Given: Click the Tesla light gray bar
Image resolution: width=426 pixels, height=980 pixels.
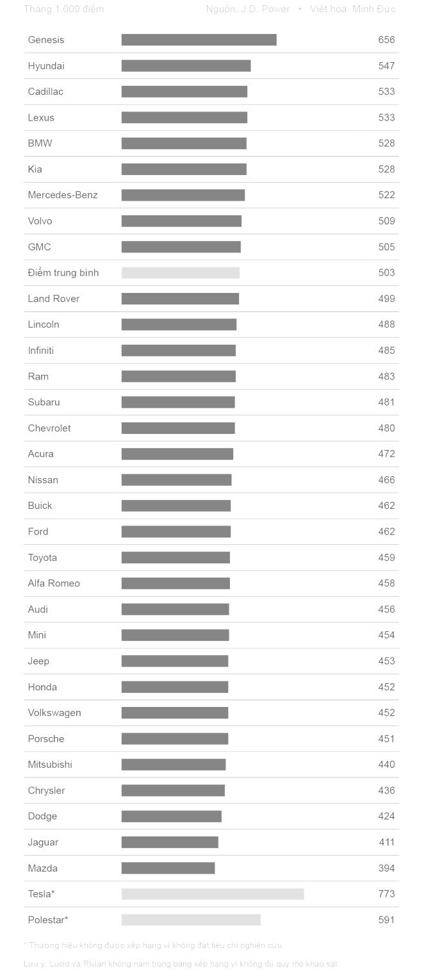Looking at the screenshot, I should [x=213, y=894].
